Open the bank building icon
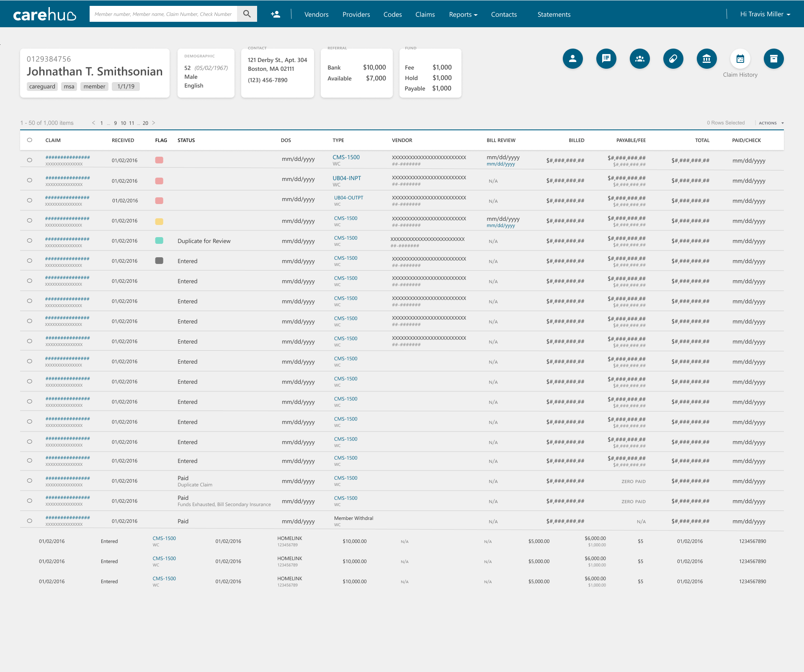 pyautogui.click(x=706, y=59)
